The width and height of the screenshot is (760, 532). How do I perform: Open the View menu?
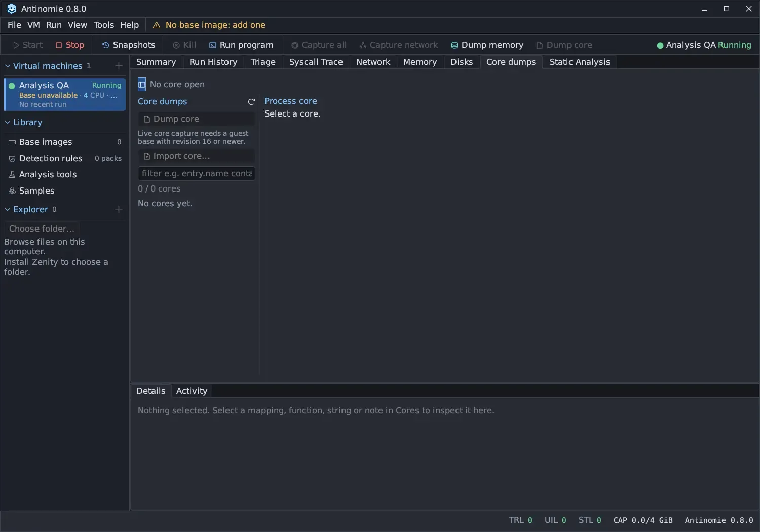coord(78,25)
